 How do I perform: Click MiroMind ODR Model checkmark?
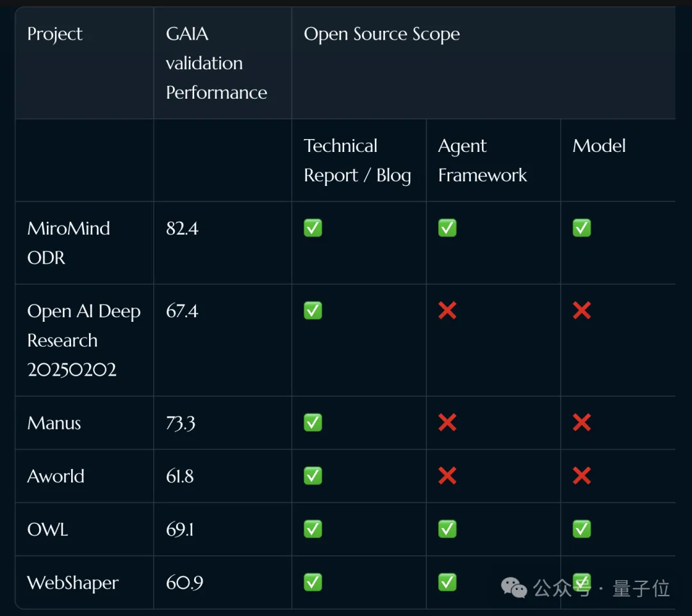tap(582, 228)
